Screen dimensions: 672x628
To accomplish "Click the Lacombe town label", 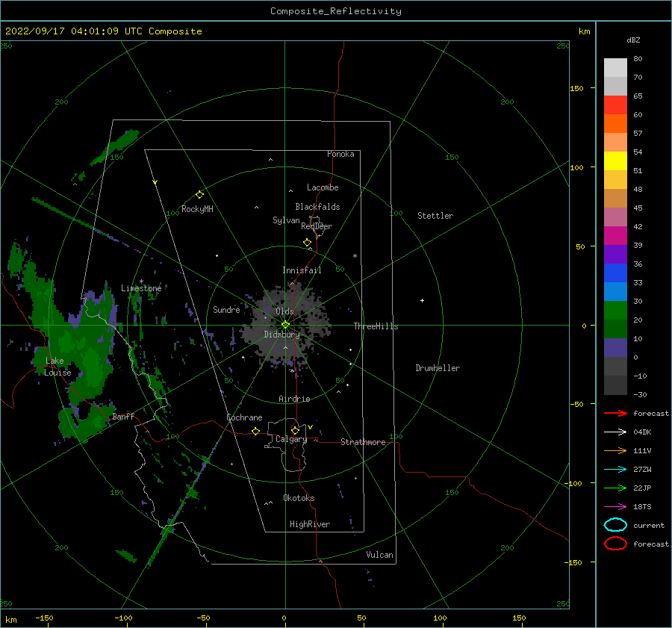I will pos(323,187).
